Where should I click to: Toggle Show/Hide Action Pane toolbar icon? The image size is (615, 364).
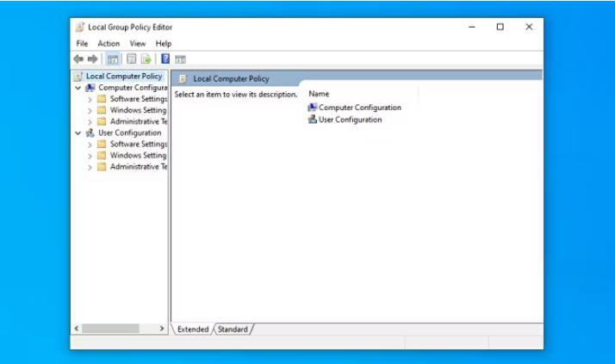(180, 59)
